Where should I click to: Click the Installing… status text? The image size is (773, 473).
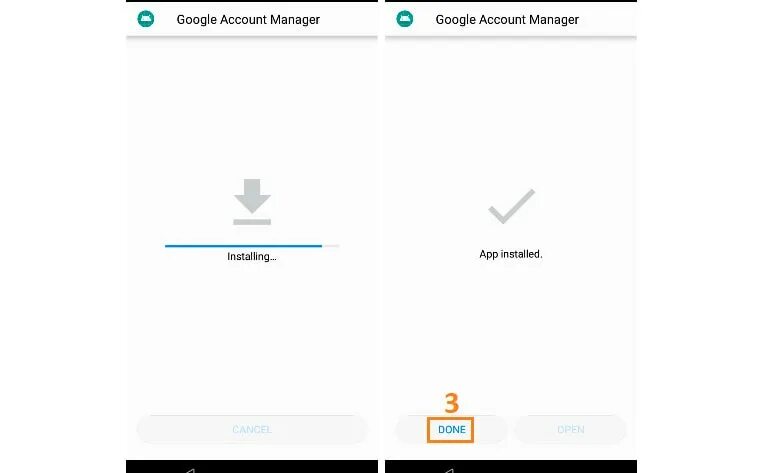(251, 256)
